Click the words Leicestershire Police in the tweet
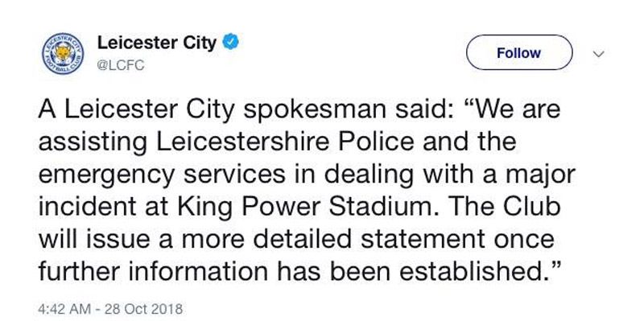644x321 pixels. tap(286, 142)
